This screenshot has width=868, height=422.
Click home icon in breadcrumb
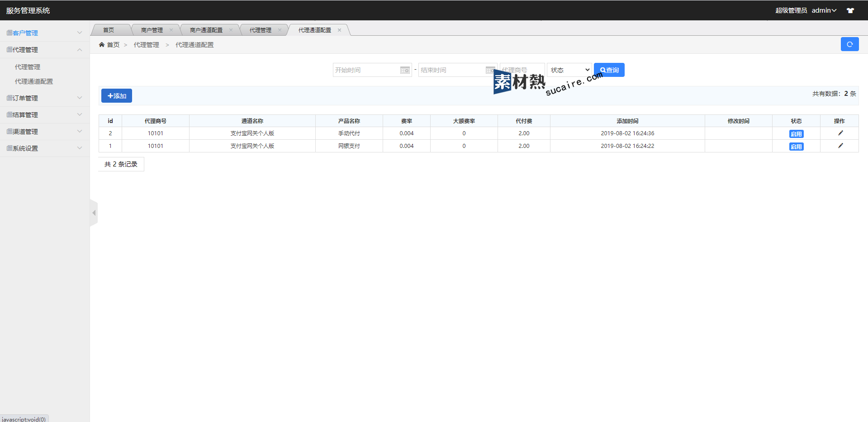click(x=102, y=44)
